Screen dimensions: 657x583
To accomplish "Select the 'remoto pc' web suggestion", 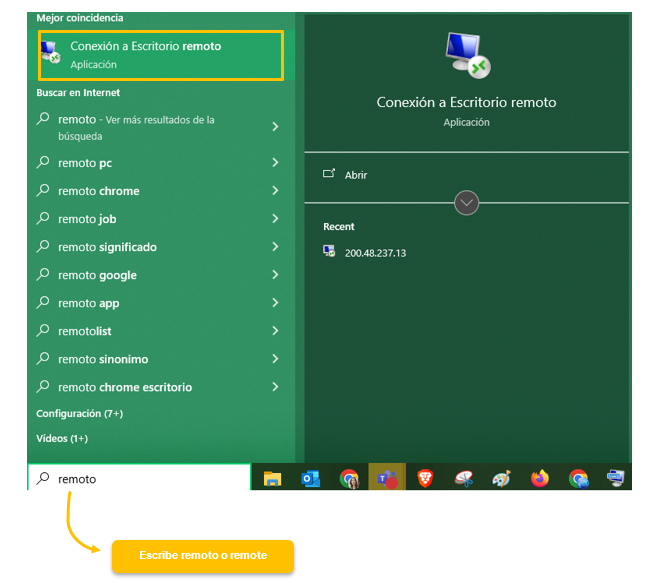I will coord(161,163).
